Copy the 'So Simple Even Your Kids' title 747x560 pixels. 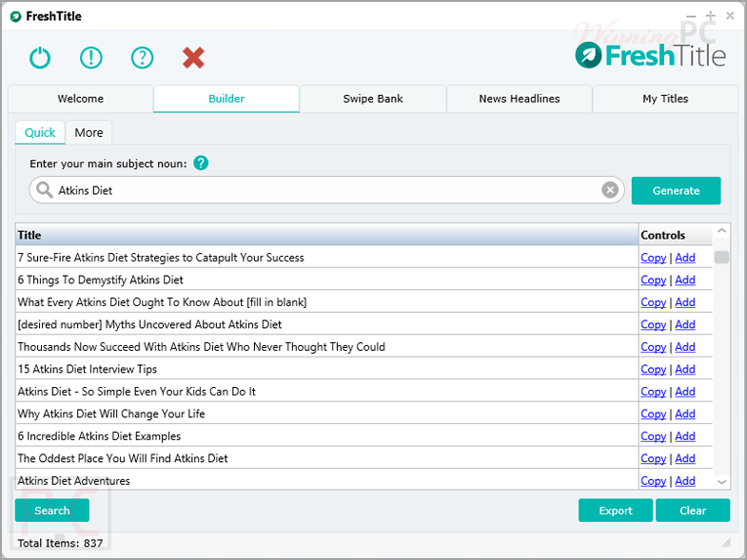tap(653, 392)
